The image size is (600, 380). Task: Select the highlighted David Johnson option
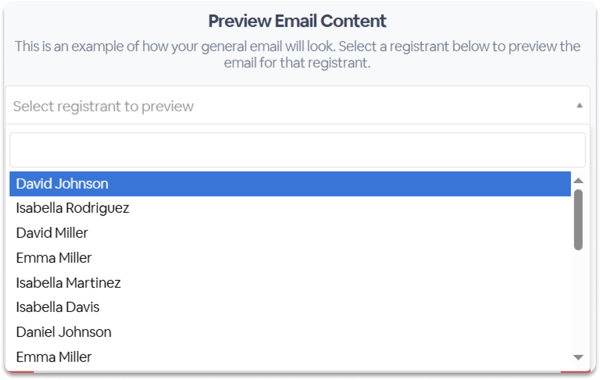click(x=290, y=184)
